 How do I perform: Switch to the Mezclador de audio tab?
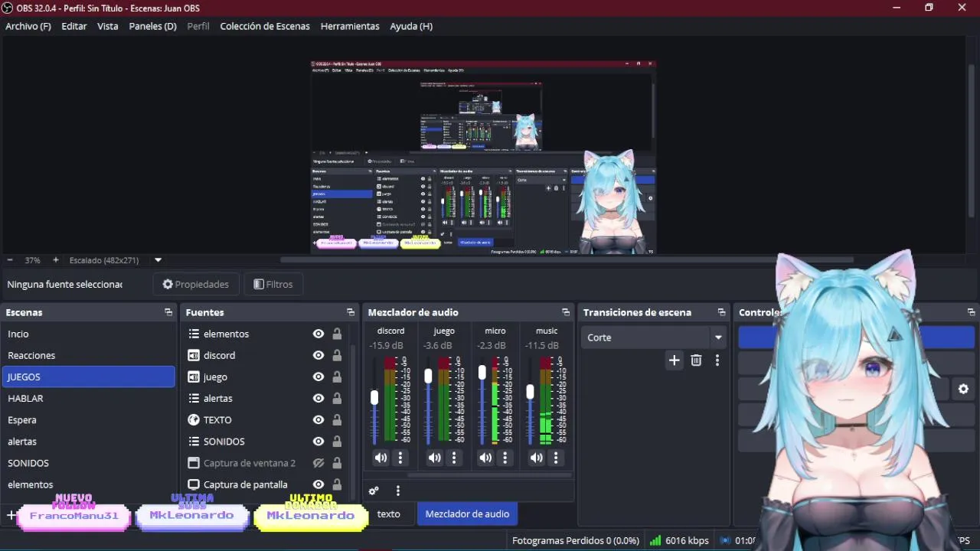click(x=467, y=514)
